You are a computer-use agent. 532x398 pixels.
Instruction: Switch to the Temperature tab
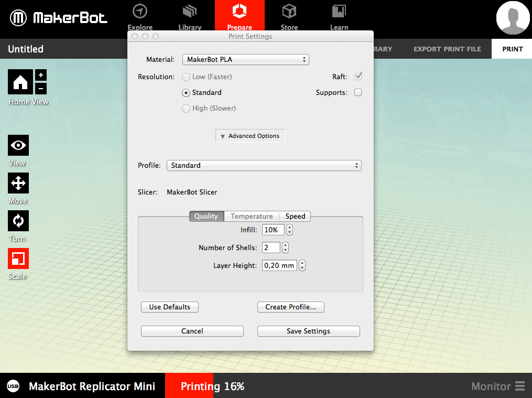252,216
